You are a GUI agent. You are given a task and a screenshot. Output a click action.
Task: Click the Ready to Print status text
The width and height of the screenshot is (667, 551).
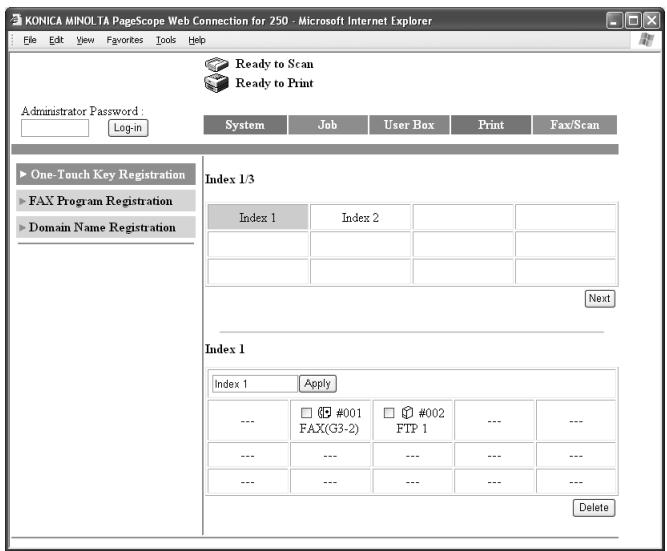(274, 83)
